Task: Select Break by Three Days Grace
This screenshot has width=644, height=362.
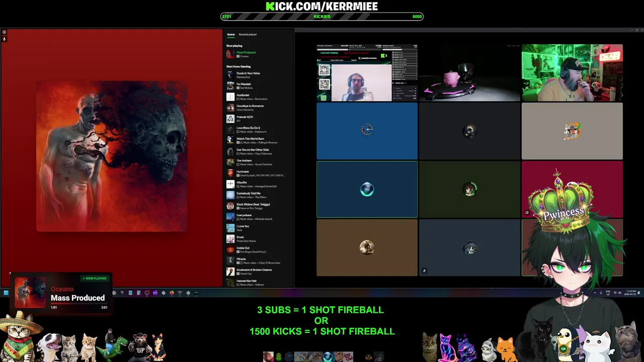Action: point(259,239)
